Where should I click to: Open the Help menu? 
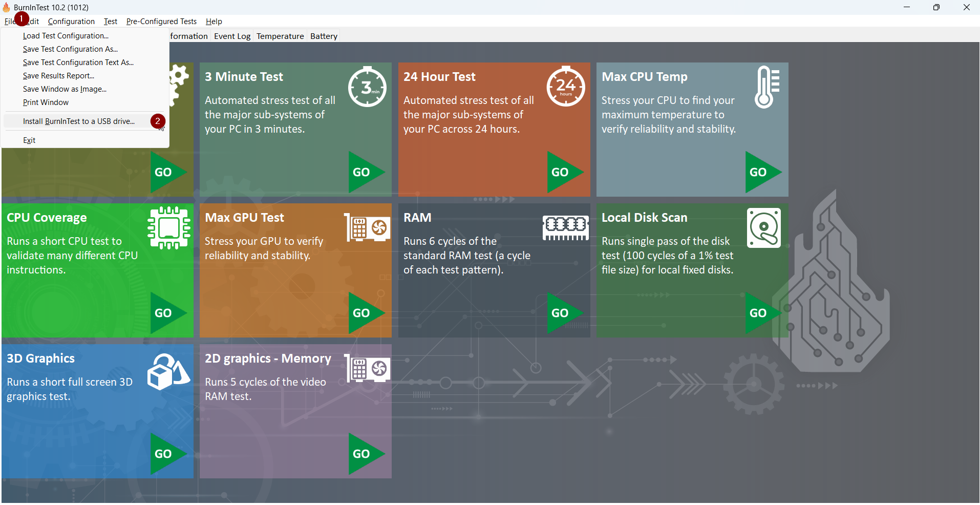click(x=214, y=22)
